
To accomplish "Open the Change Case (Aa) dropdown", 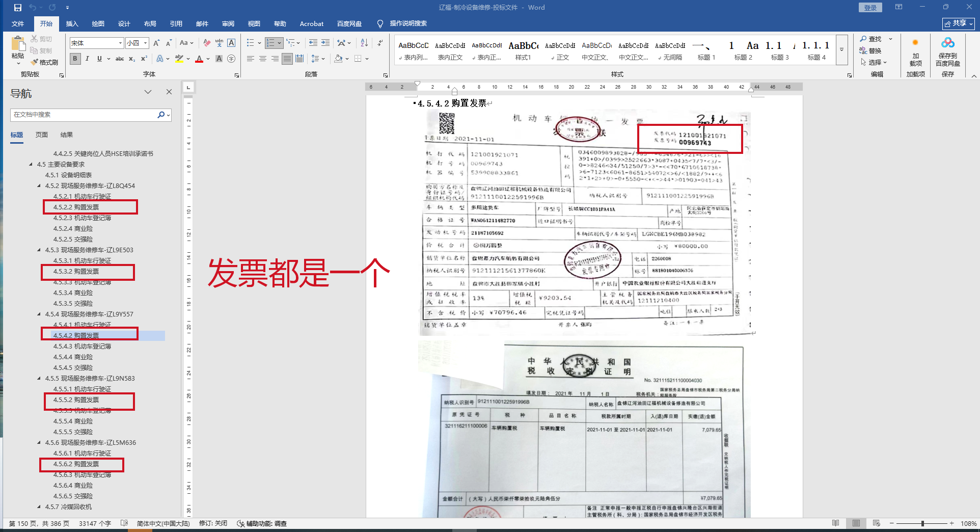I will click(x=186, y=43).
